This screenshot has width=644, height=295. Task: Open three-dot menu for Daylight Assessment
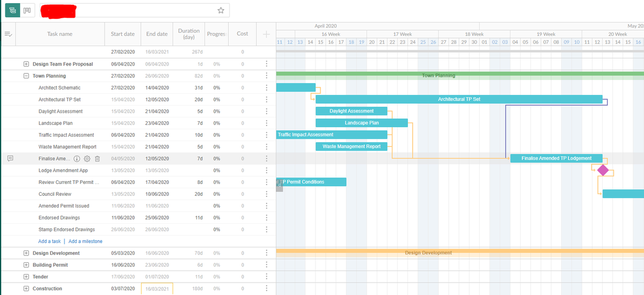[266, 111]
